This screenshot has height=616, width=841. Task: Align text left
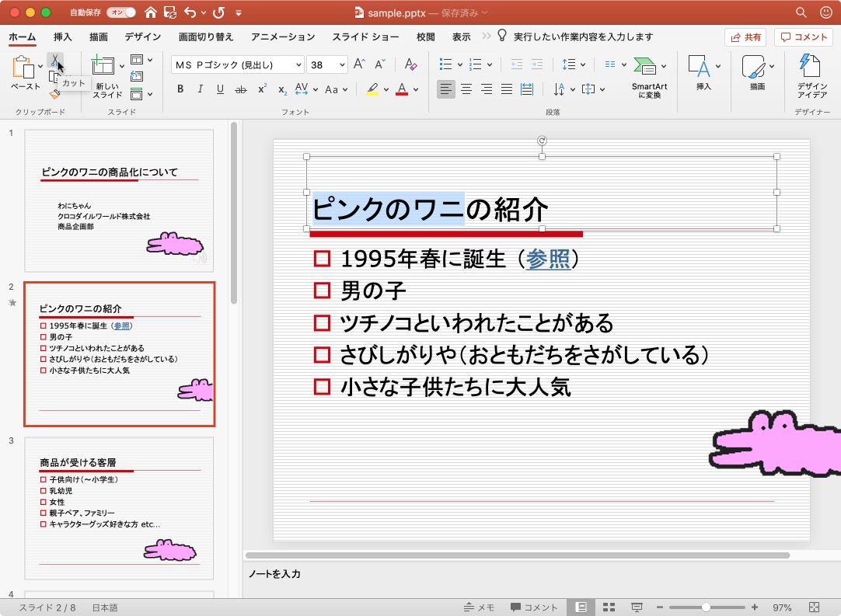(445, 89)
